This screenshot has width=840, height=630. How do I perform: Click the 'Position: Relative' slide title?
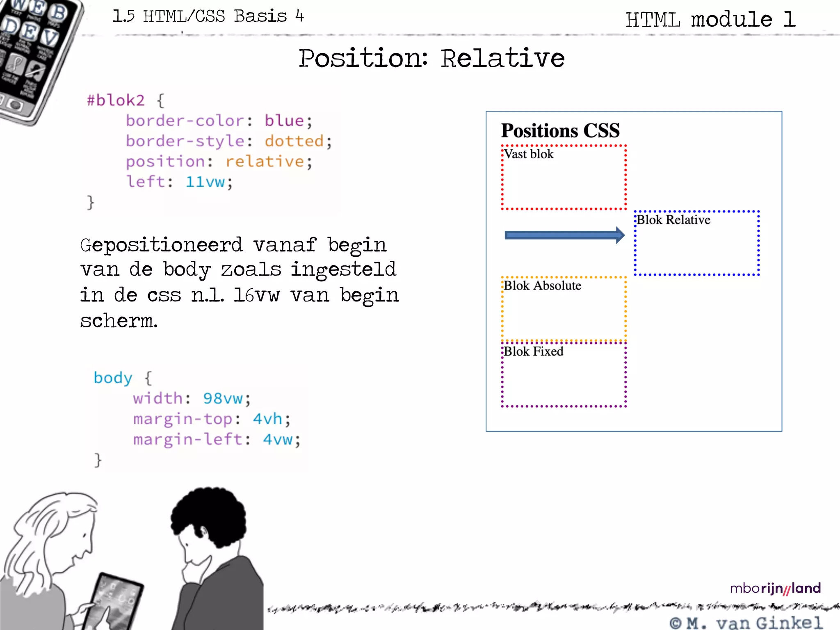tap(431, 58)
